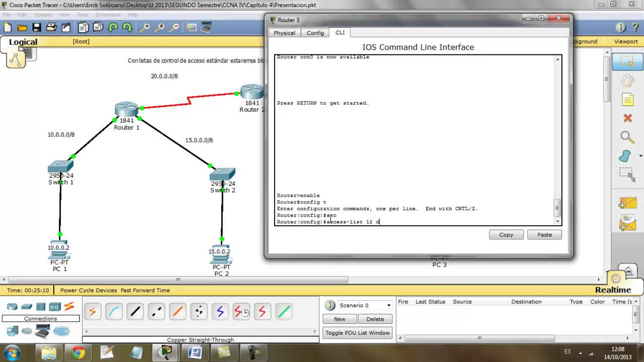644x362 pixels.
Task: Print the topology with the printer icon
Action: point(51,28)
